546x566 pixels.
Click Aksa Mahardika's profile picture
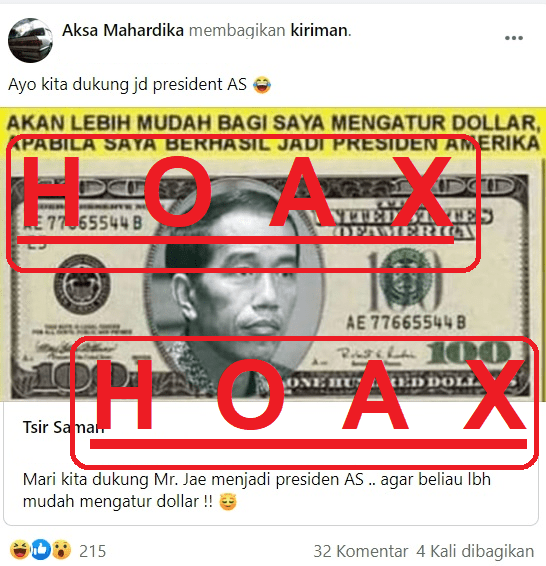click(30, 40)
